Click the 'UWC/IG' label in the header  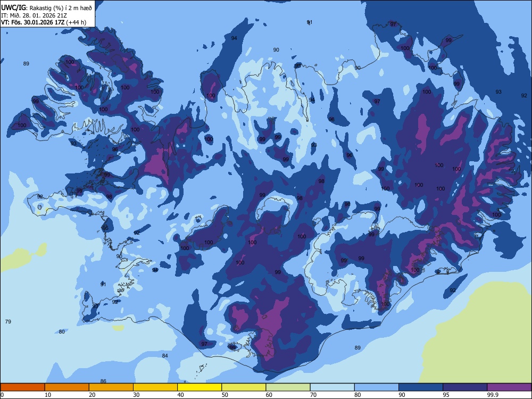[x=13, y=8]
